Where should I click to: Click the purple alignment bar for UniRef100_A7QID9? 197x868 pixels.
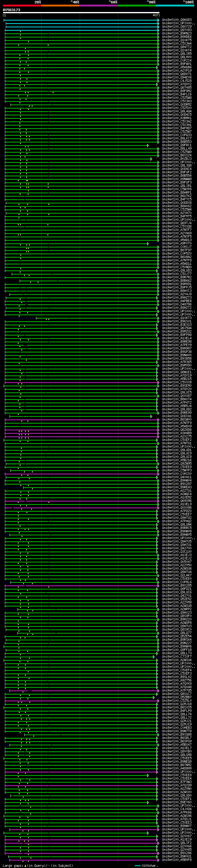pos(81,785)
